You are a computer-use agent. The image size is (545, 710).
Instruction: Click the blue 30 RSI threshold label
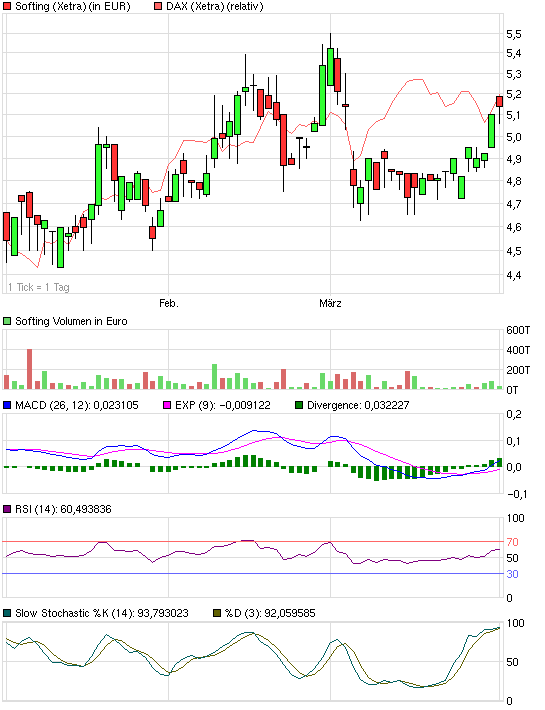click(512, 574)
